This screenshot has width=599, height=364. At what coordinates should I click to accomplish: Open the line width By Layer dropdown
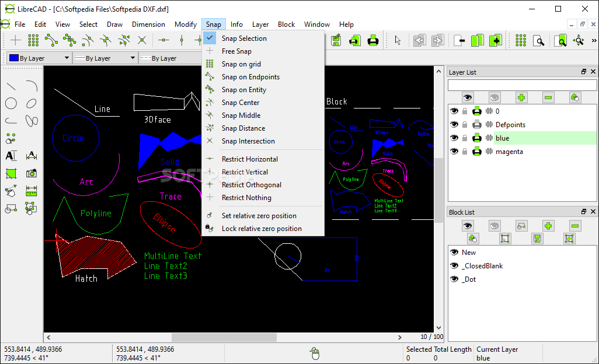[105, 58]
